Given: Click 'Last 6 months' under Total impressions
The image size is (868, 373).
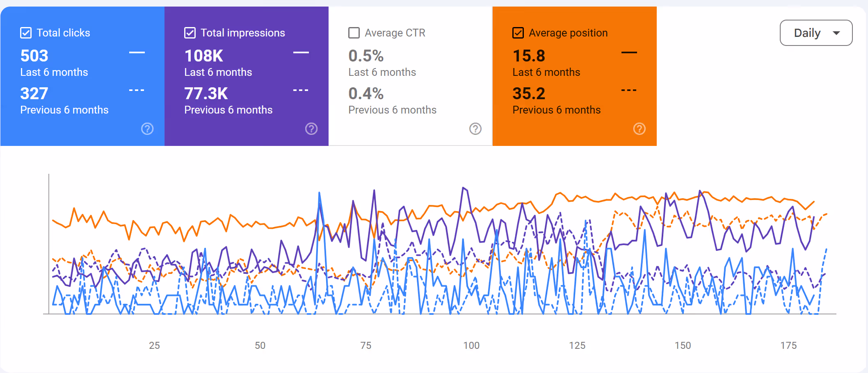Looking at the screenshot, I should click(218, 72).
